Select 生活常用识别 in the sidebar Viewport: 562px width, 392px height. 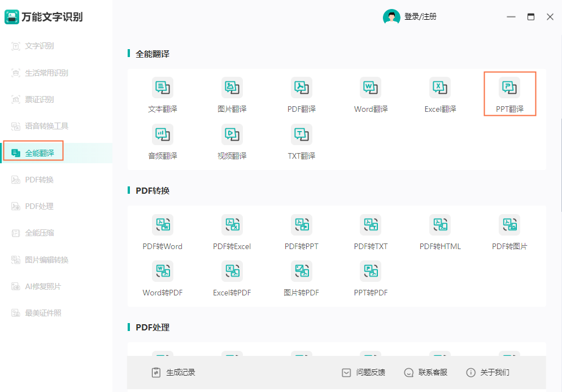pyautogui.click(x=56, y=73)
